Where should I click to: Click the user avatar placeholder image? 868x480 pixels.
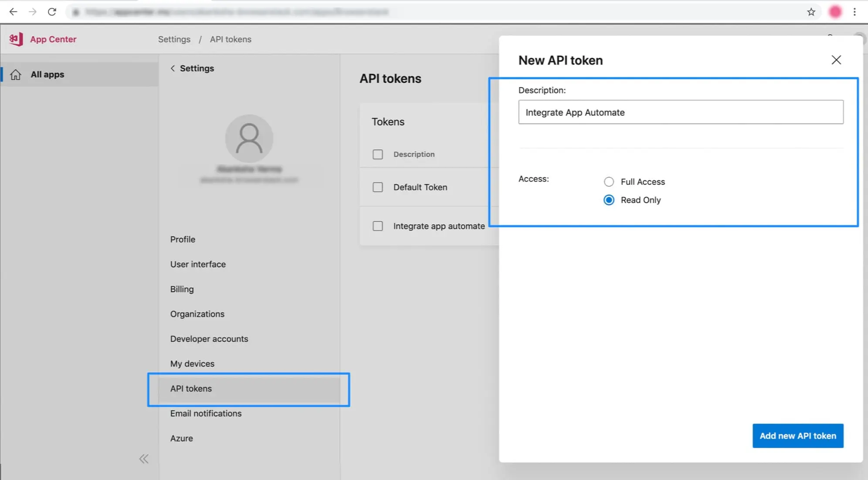pyautogui.click(x=249, y=139)
